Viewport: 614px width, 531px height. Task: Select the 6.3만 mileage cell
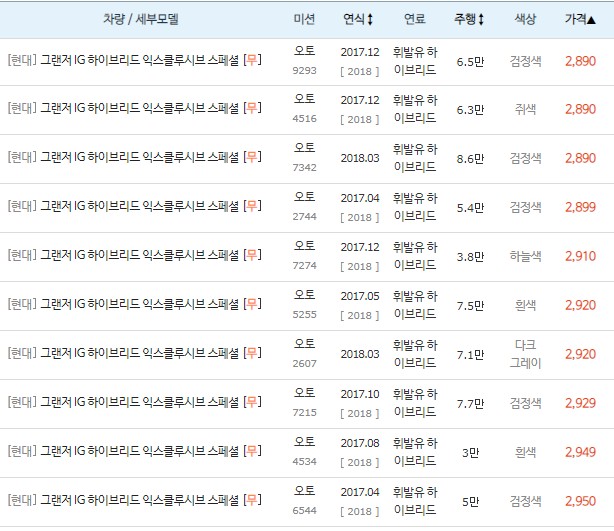(x=470, y=110)
